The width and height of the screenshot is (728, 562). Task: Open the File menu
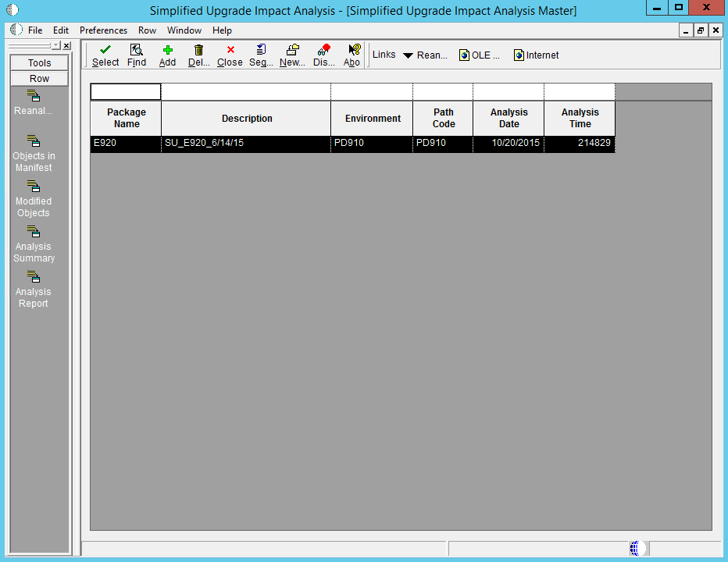[x=35, y=30]
